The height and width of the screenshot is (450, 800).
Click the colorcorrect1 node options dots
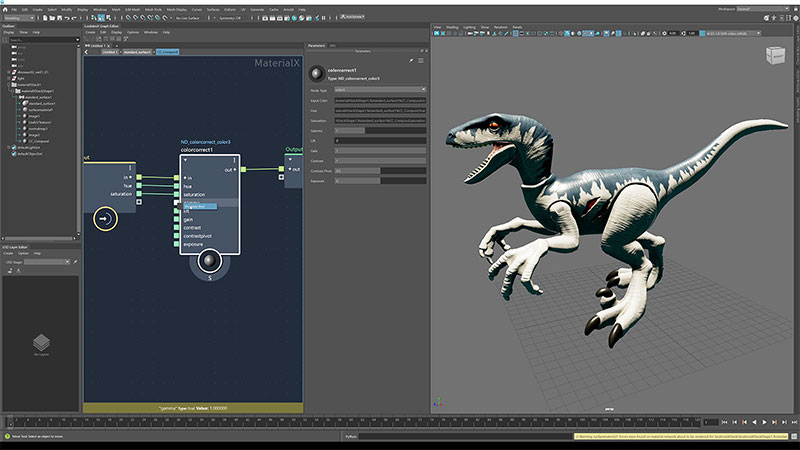(x=234, y=160)
